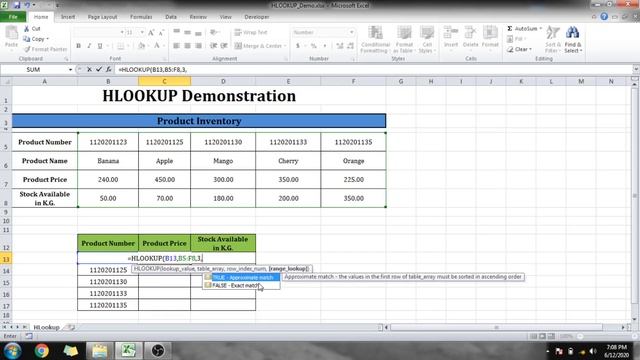Click the Decrease Decimal icon
This screenshot has height=360, width=640.
point(351,46)
